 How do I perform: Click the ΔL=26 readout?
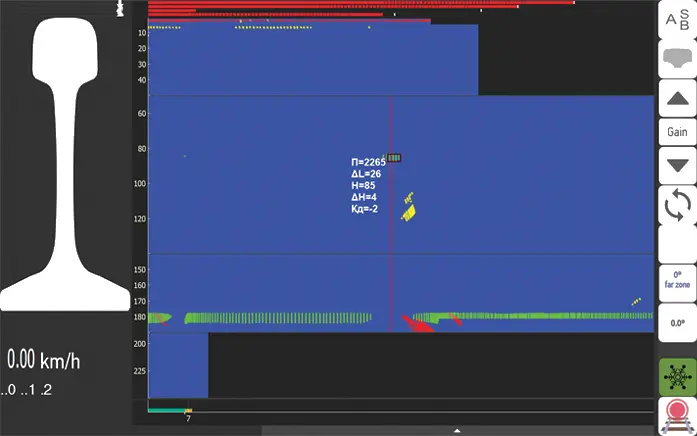click(366, 174)
